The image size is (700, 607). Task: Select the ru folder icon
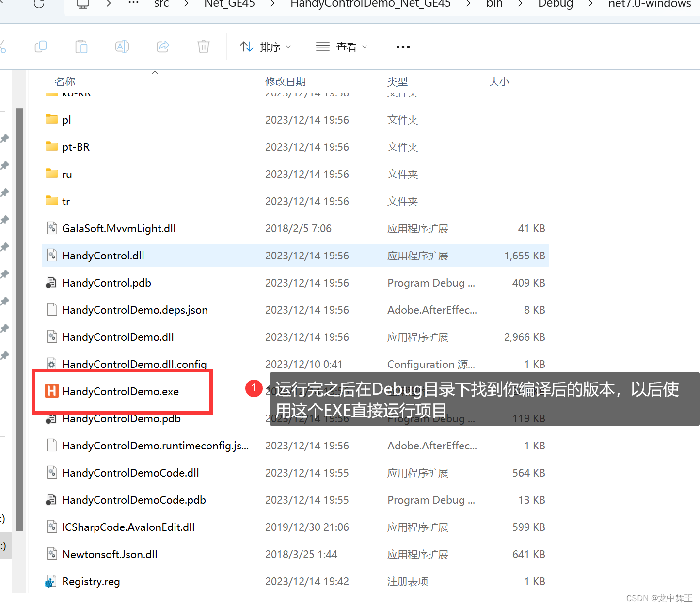[52, 174]
